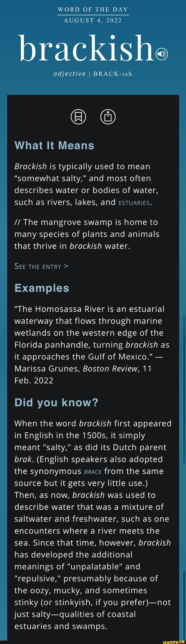This screenshot has height=644, width=186.
Task: Select the What It Means heading
Action: click(54, 146)
